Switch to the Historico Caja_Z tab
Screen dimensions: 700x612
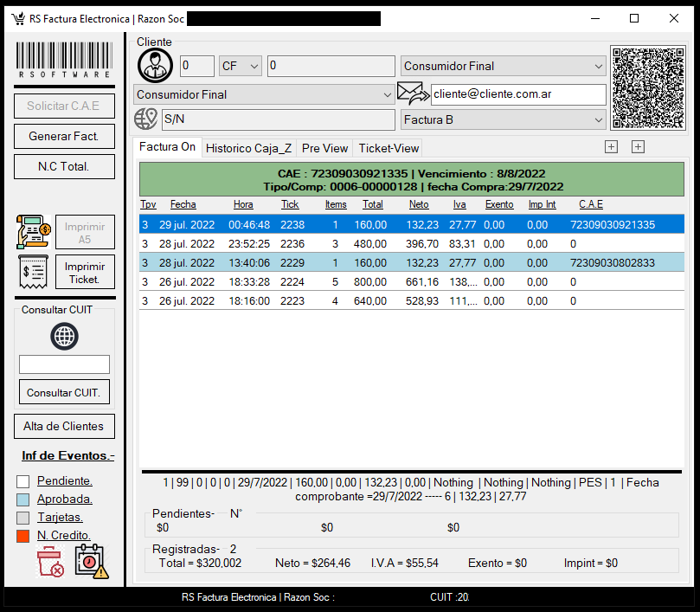pyautogui.click(x=248, y=148)
